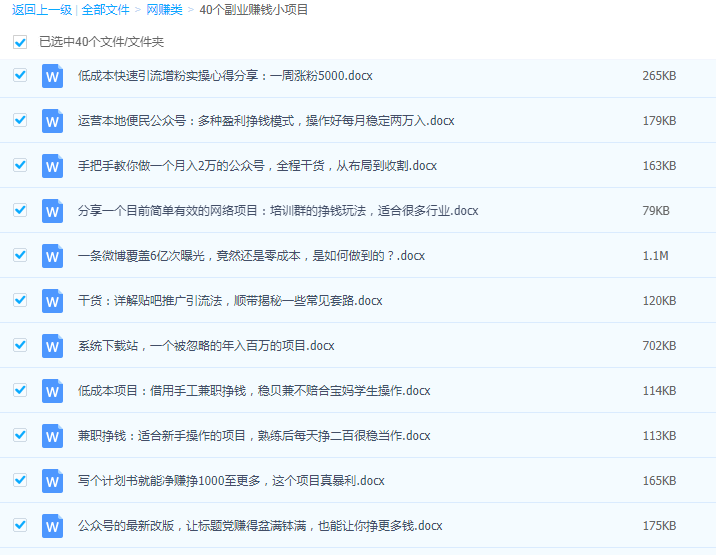Click the 163KB size value
This screenshot has height=555, width=716.
pos(659,166)
